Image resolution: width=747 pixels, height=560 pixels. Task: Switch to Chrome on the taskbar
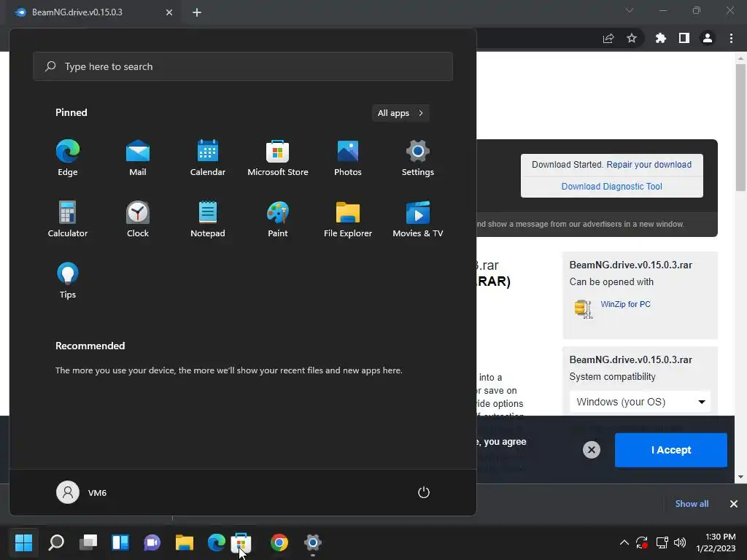click(x=279, y=542)
